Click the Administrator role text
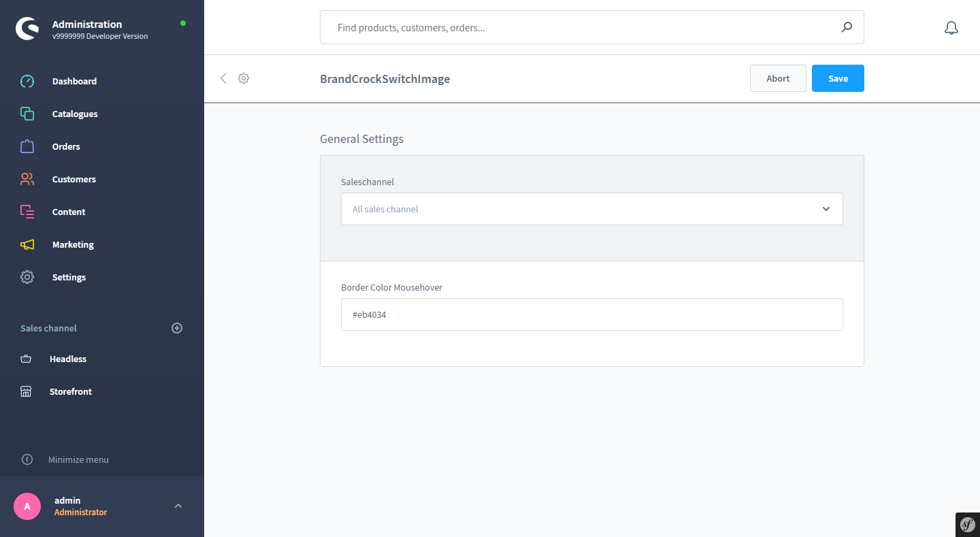Screen dimensions: 980x537 click(x=81, y=512)
